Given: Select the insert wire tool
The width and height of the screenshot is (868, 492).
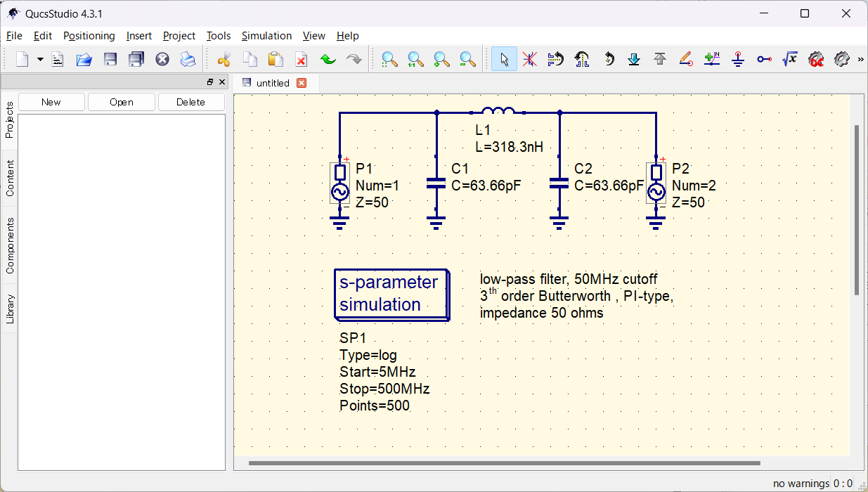Looking at the screenshot, I should (686, 59).
